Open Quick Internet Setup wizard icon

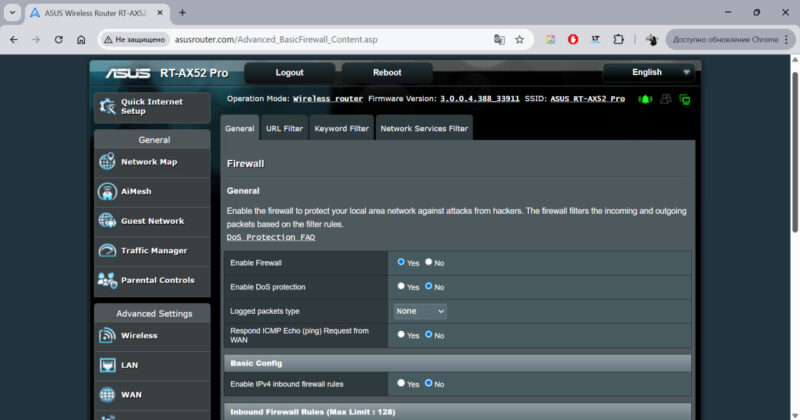[x=108, y=106]
